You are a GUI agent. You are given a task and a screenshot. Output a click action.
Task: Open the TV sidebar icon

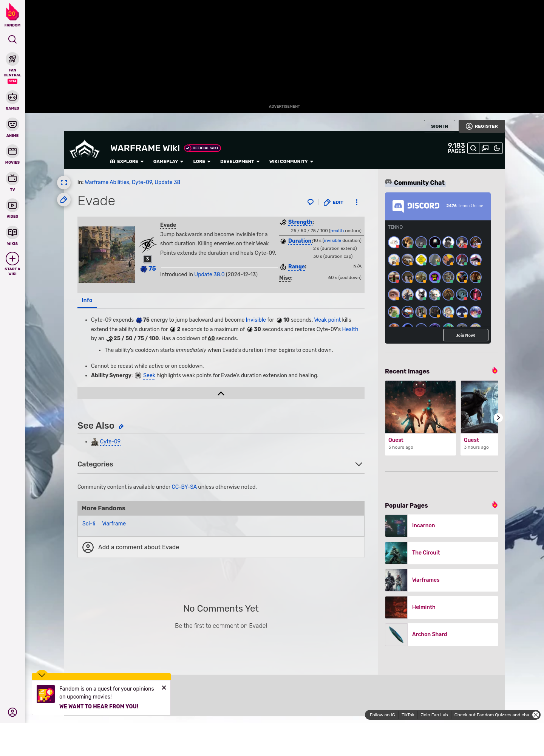[x=12, y=178]
